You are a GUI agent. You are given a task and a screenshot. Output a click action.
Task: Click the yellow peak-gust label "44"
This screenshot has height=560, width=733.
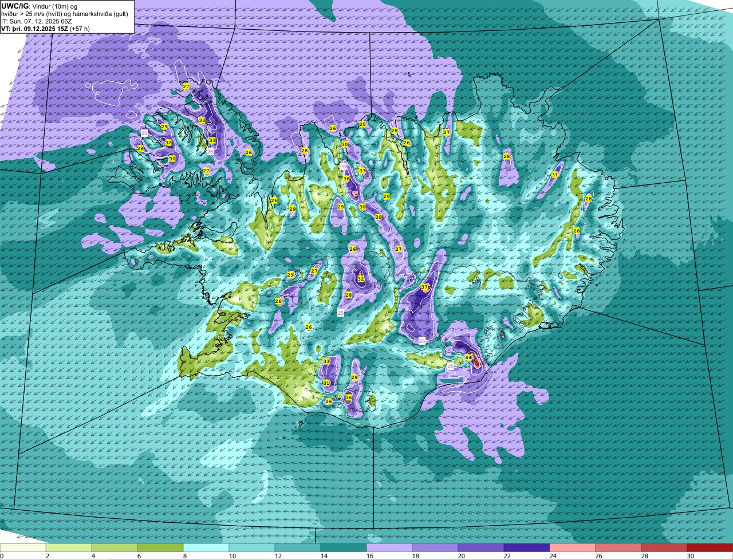pyautogui.click(x=468, y=357)
